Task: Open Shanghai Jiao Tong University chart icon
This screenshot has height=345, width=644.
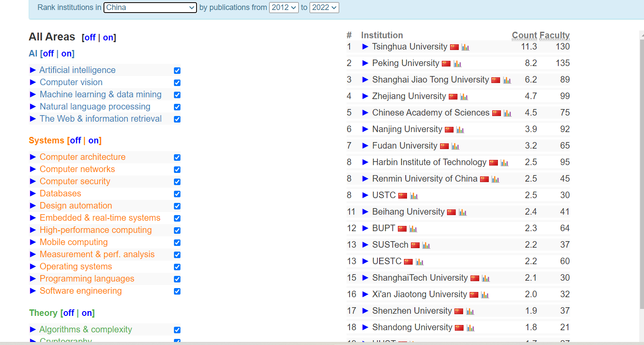Action: click(507, 80)
